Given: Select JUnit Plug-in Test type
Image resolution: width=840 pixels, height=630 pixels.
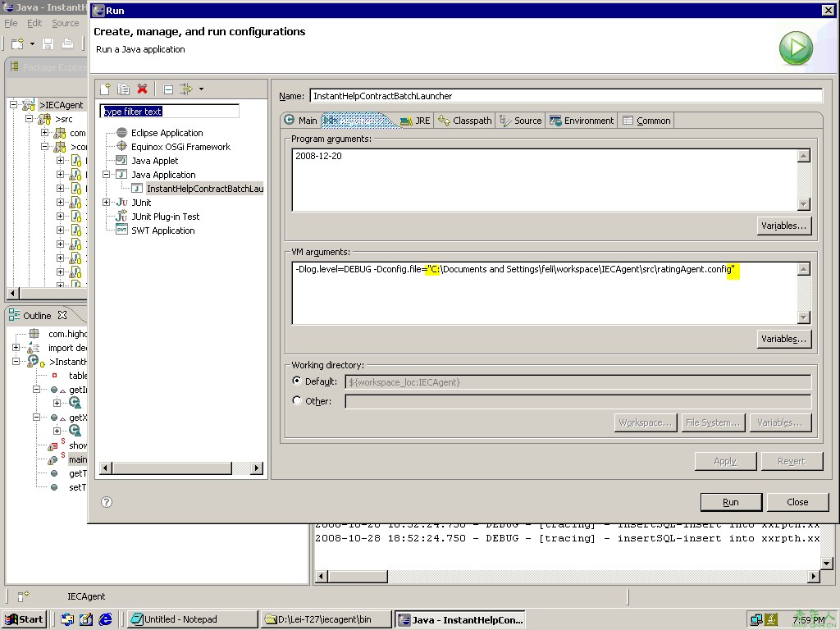Looking at the screenshot, I should click(x=165, y=217).
